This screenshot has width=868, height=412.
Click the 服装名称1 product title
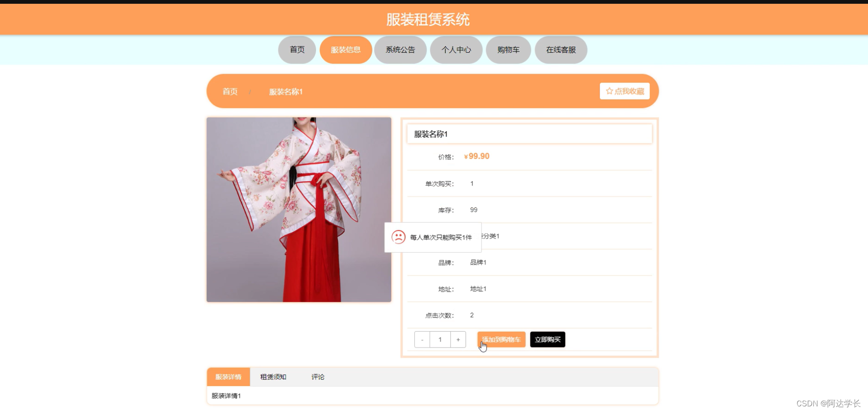click(x=431, y=134)
